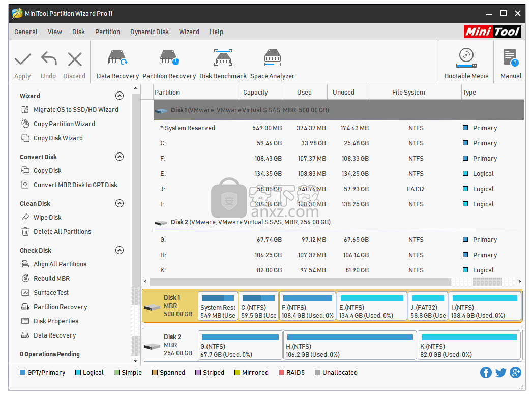Select G:(NTFS) block in Disk 2 map
The height and width of the screenshot is (397, 532).
click(240, 345)
